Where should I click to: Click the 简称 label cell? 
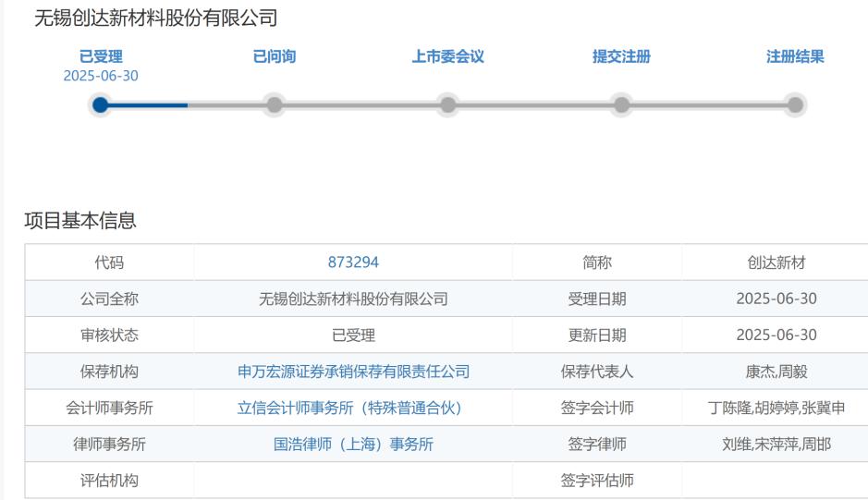597,262
